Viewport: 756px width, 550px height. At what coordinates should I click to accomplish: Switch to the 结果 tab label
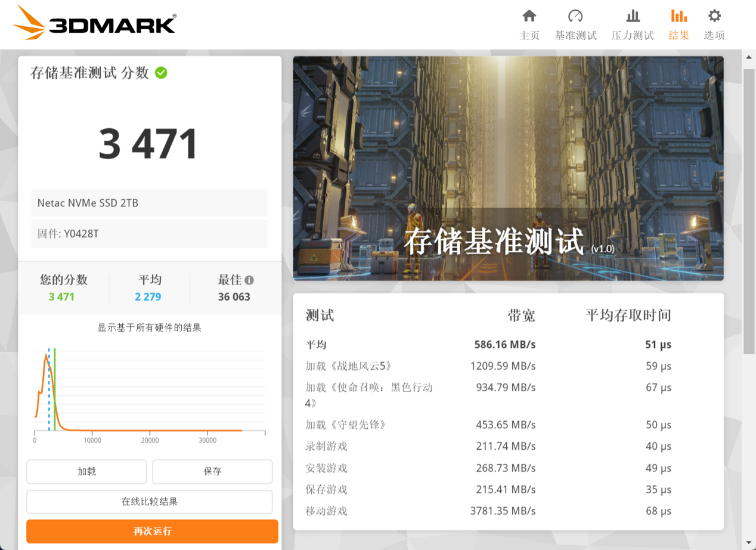click(678, 35)
